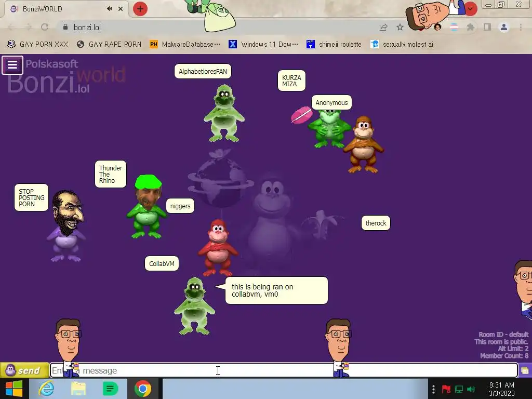Screen dimensions: 532x399
Task: Open the green chat app on the taskbar
Action: tap(110, 389)
